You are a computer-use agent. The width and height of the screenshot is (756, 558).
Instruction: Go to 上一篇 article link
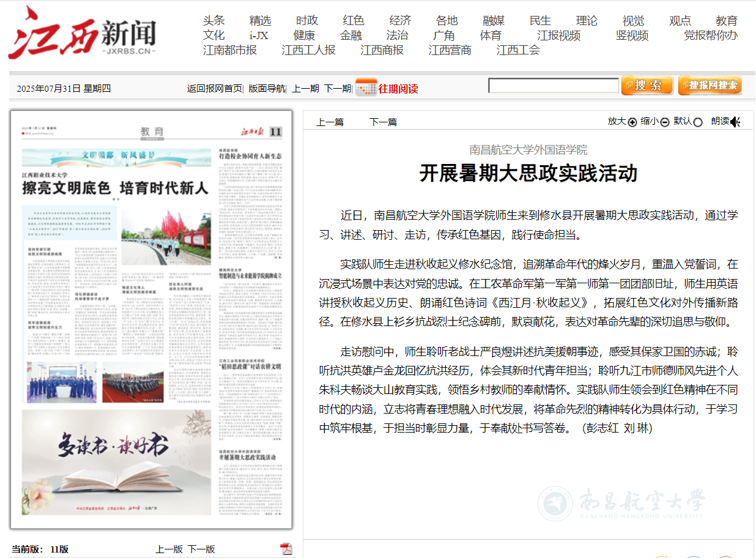(330, 122)
